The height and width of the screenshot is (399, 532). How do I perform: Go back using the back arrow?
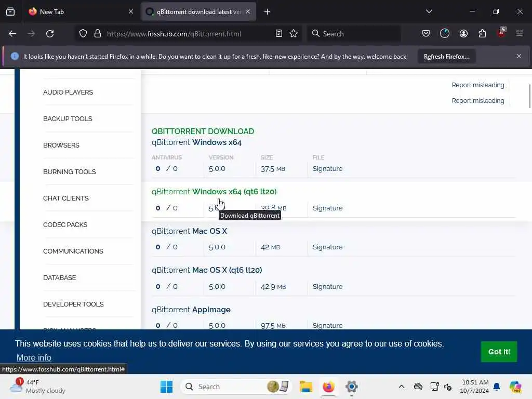(12, 34)
